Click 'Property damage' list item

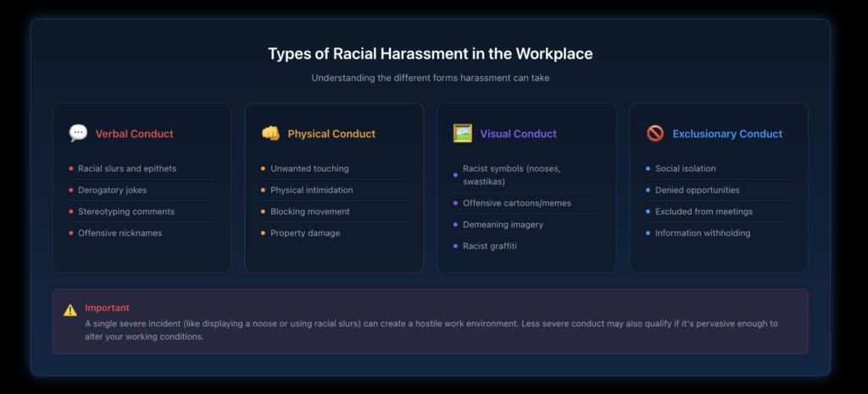[x=334, y=233]
